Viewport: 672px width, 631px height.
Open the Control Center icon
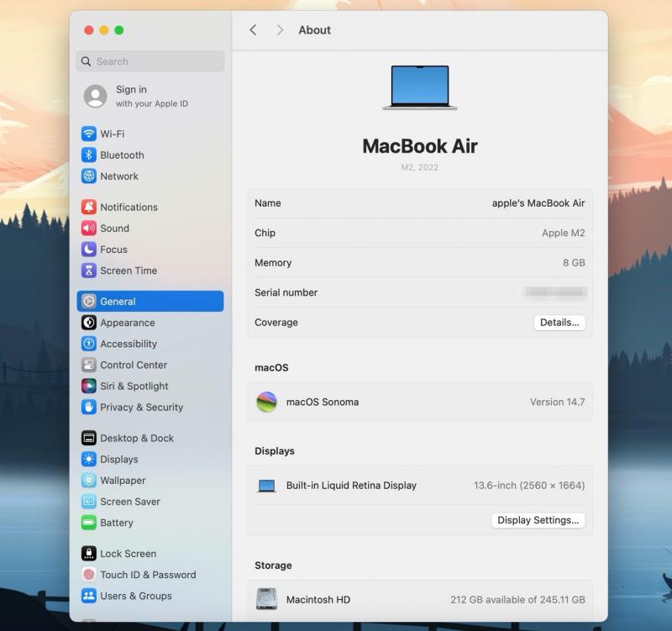pos(89,365)
